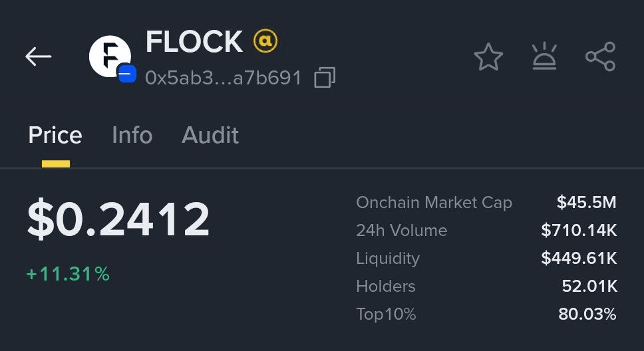The image size is (644, 351).
Task: Set a price alert with the bell icon
Action: click(544, 57)
